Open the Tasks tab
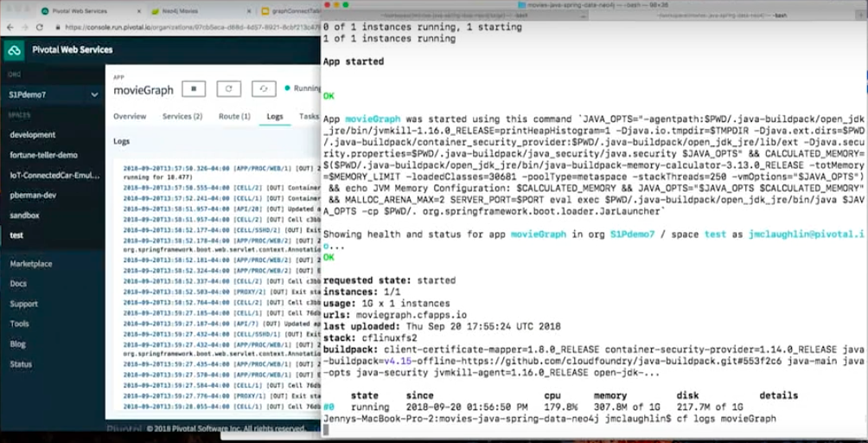This screenshot has width=868, height=443. pos(309,116)
